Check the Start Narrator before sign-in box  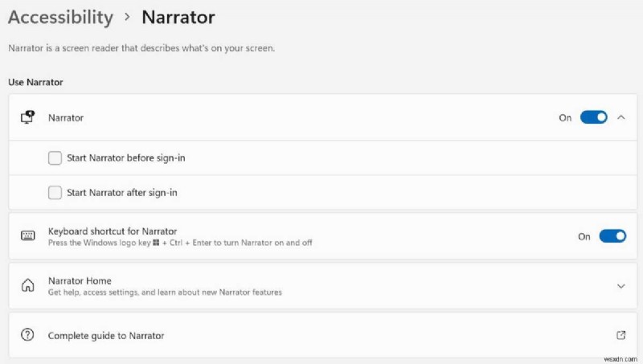(x=55, y=158)
